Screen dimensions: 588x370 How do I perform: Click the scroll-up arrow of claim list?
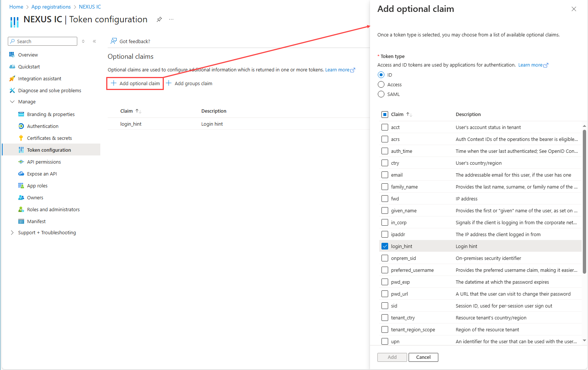584,126
